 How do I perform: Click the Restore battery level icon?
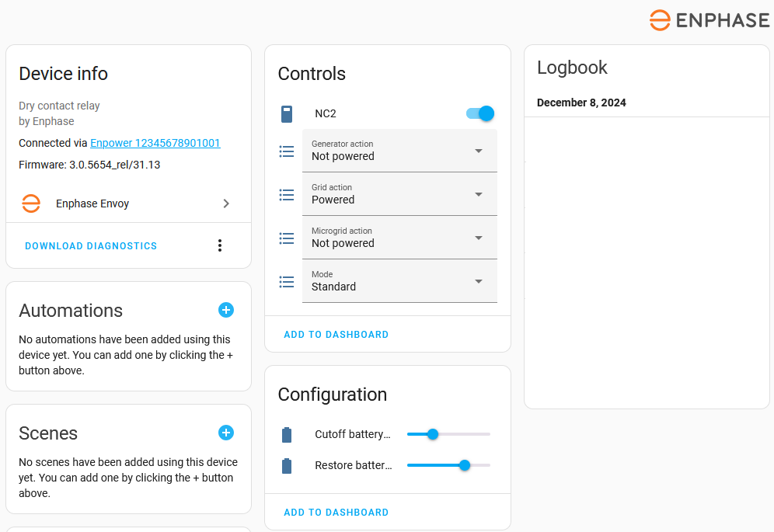[287, 466]
